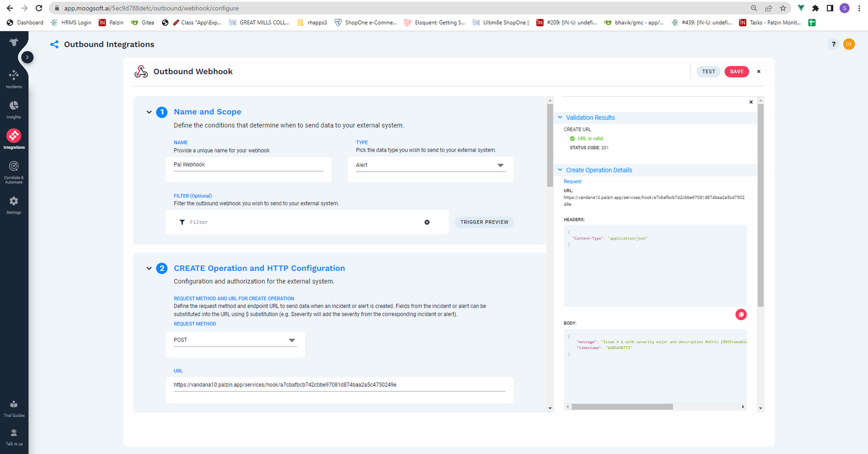Open Incidents in the sidebar
This screenshot has height=454, width=868.
click(14, 79)
